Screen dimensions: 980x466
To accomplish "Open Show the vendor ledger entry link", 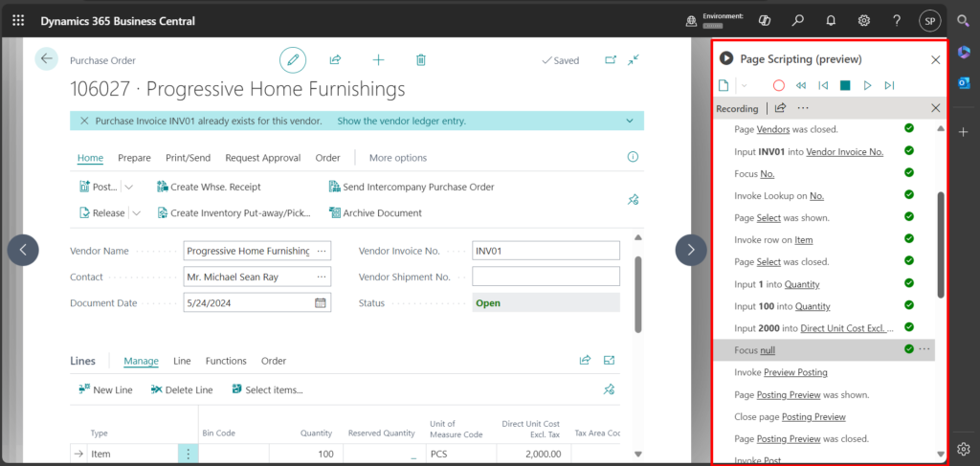I will click(x=401, y=122).
